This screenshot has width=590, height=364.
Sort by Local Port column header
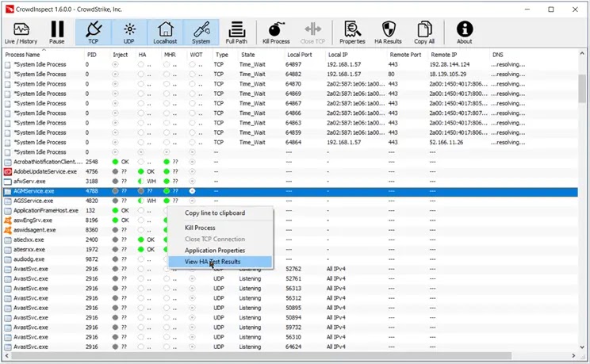[x=300, y=55]
